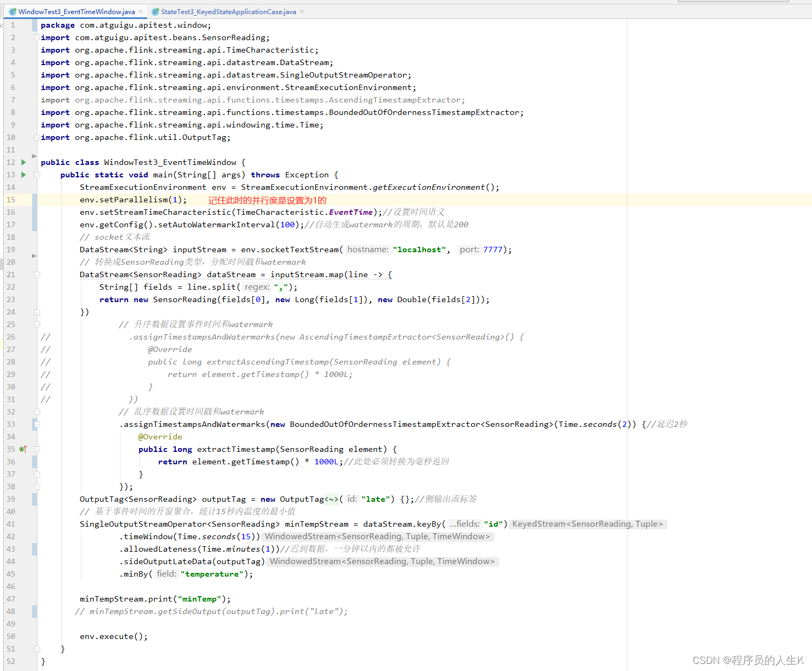Collapse the import statements block on line 2
Screen dimensions: 812x671
pos(37,37)
